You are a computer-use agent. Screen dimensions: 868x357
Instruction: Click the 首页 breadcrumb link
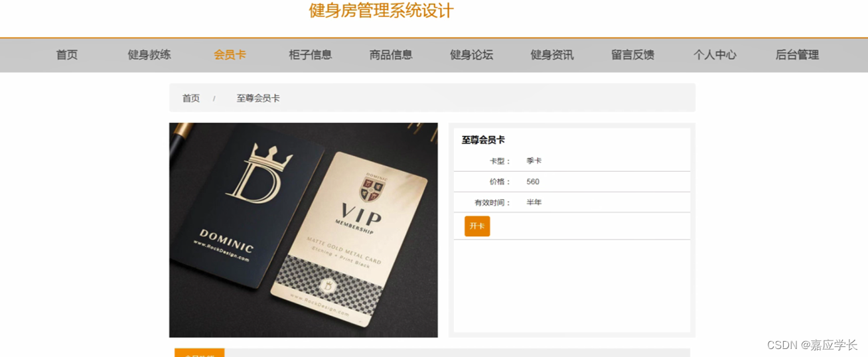pyautogui.click(x=191, y=98)
